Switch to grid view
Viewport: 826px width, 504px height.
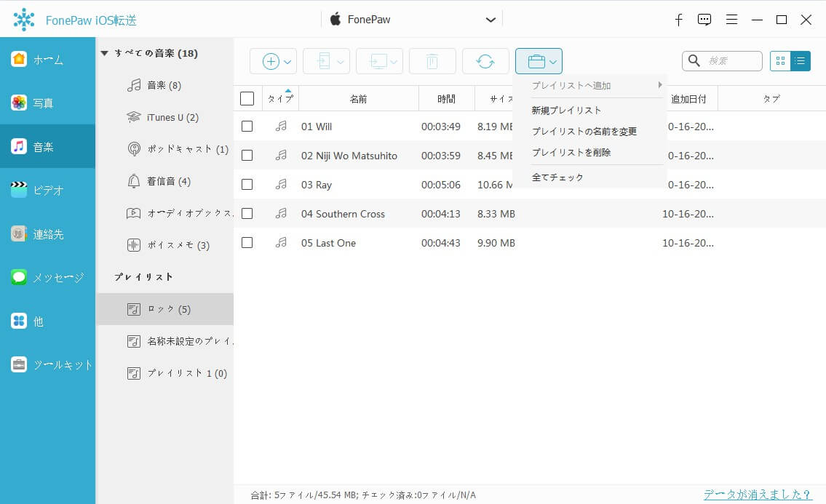point(780,61)
